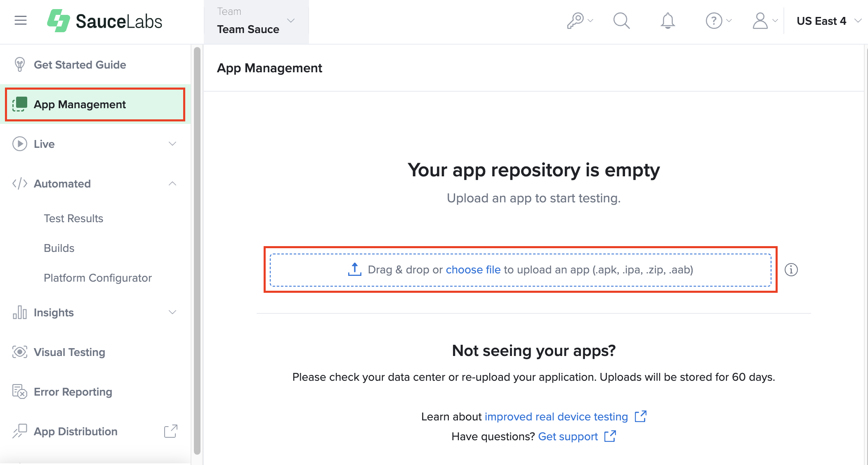Image resolution: width=868 pixels, height=465 pixels.
Task: Open the Platform Configurator page
Action: (x=98, y=278)
